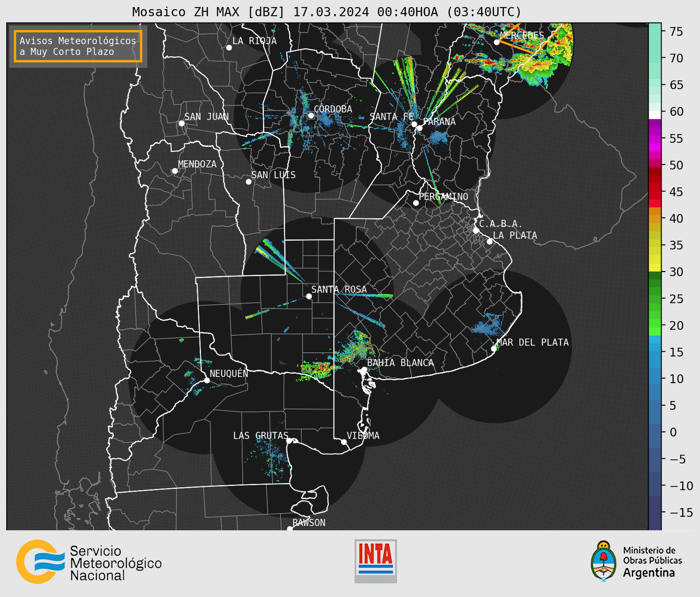
Task: Select the Mendoza city marker dot
Action: coord(175,171)
